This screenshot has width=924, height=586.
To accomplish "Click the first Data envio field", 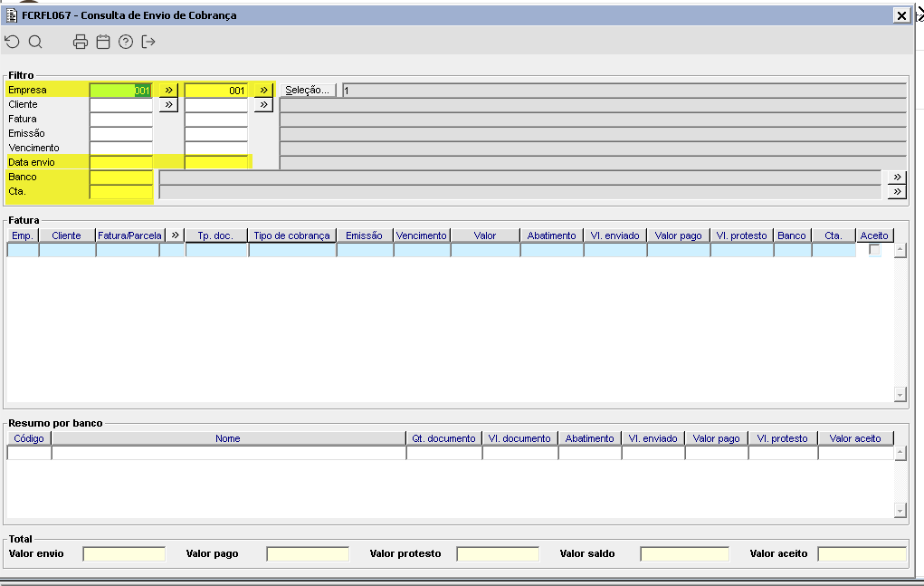I will 121,163.
